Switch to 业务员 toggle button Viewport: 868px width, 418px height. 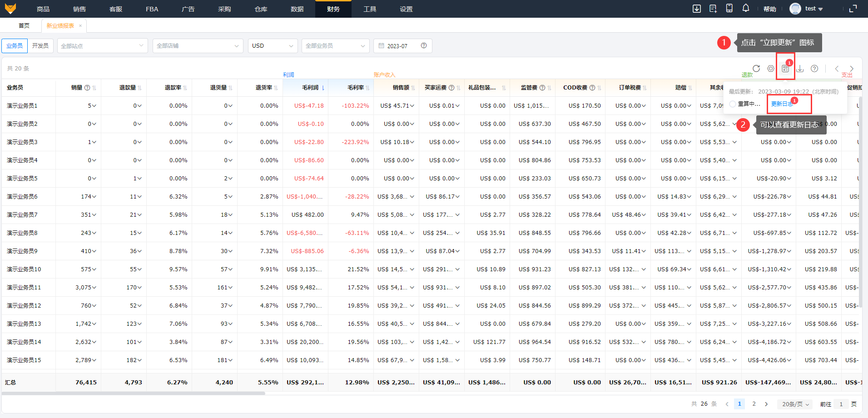(x=15, y=46)
